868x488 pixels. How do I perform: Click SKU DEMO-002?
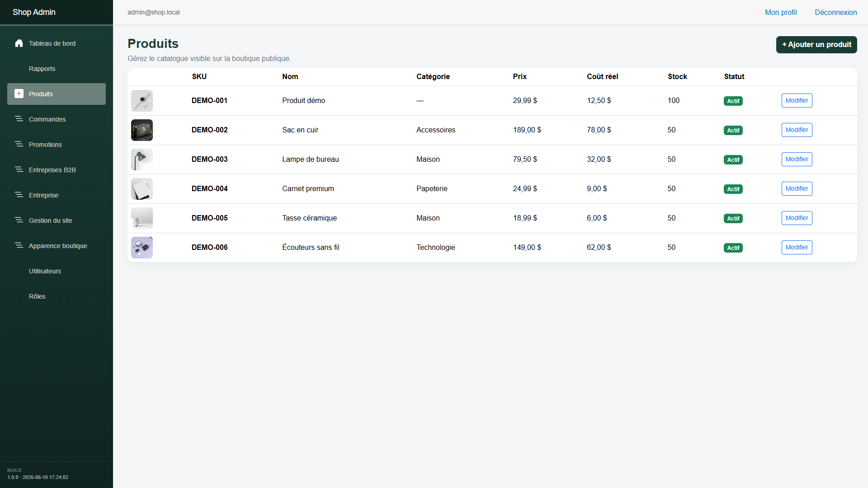[x=209, y=130]
